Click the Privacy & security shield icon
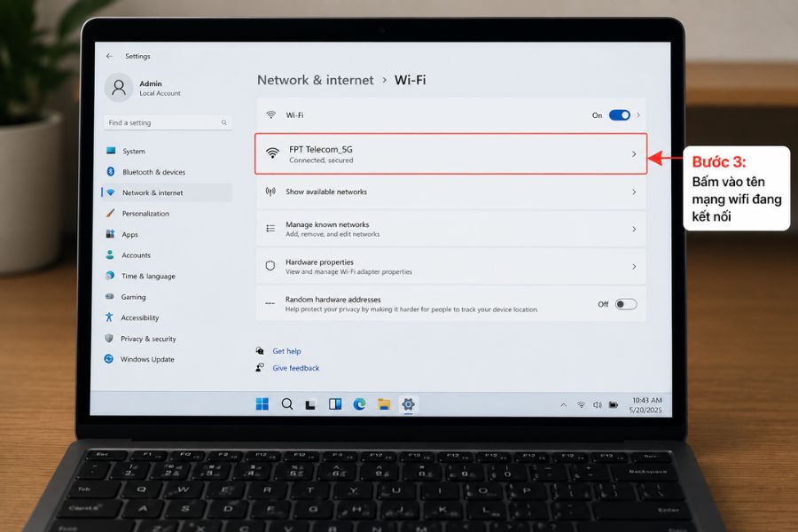The image size is (798, 532). pos(108,338)
